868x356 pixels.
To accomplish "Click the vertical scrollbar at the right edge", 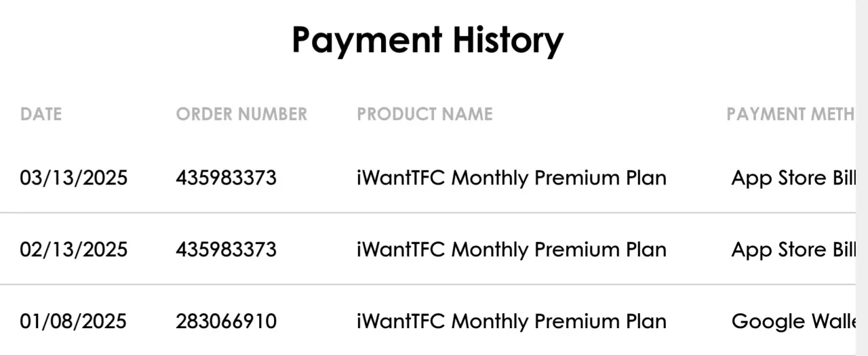I will click(x=861, y=178).
